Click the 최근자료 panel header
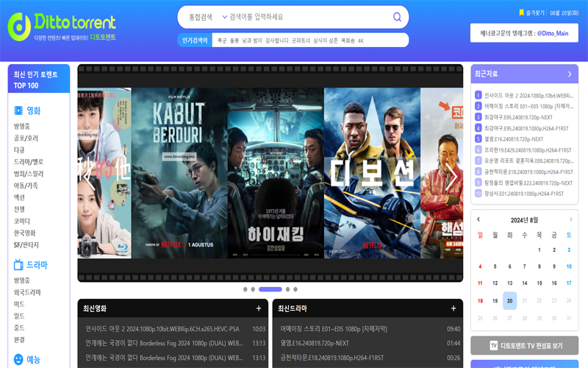 pyautogui.click(x=524, y=74)
